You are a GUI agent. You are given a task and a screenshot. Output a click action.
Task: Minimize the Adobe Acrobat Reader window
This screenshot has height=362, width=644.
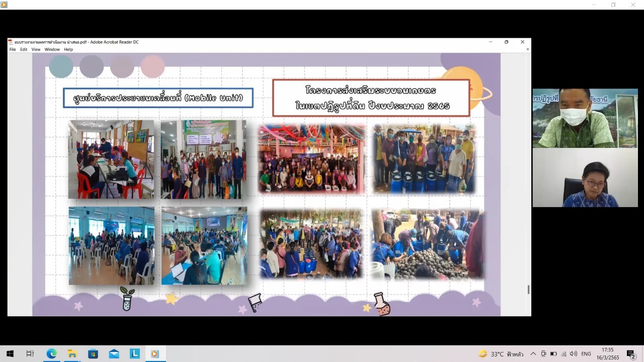[491, 42]
